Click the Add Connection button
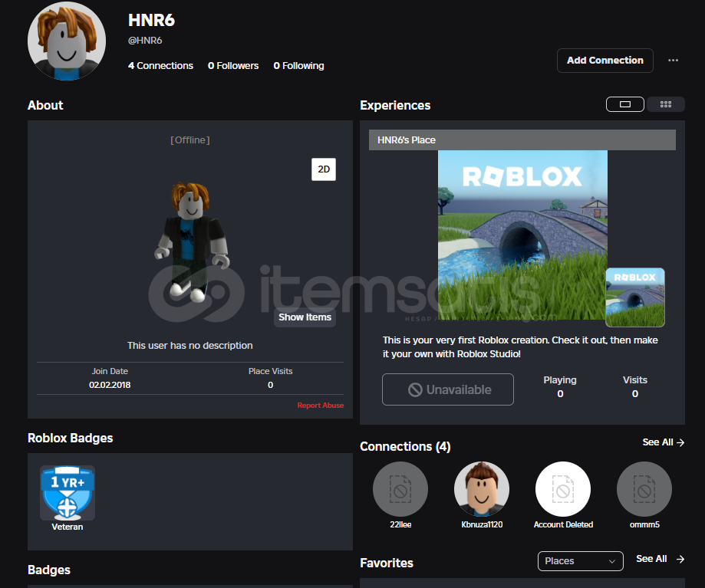This screenshot has height=588, width=705. pos(605,61)
